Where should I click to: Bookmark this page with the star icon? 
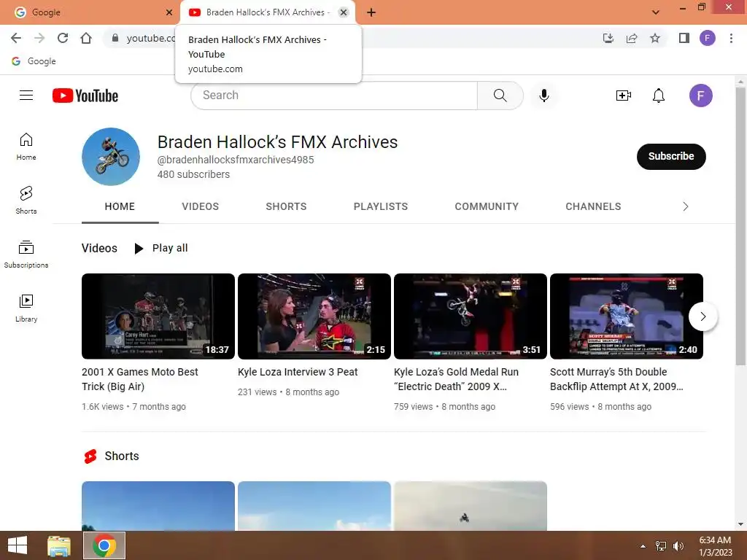click(x=655, y=38)
